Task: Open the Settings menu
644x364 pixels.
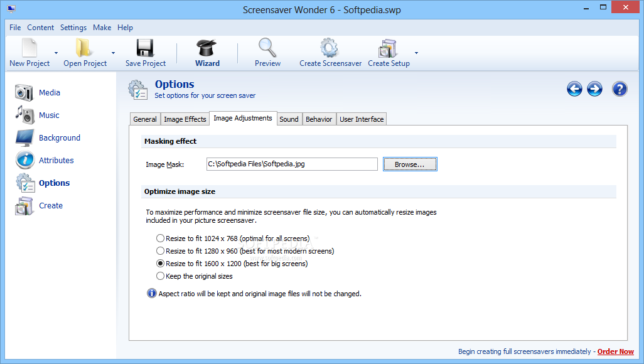Action: tap(73, 28)
